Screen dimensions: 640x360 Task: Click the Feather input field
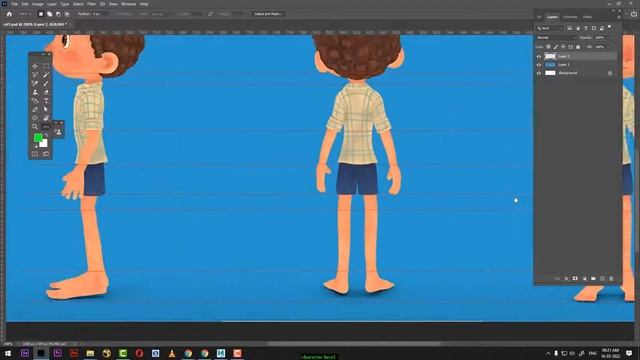tap(99, 14)
